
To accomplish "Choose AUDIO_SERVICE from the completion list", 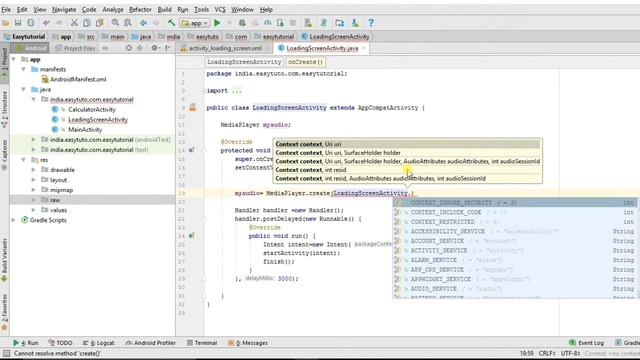I will click(515, 289).
